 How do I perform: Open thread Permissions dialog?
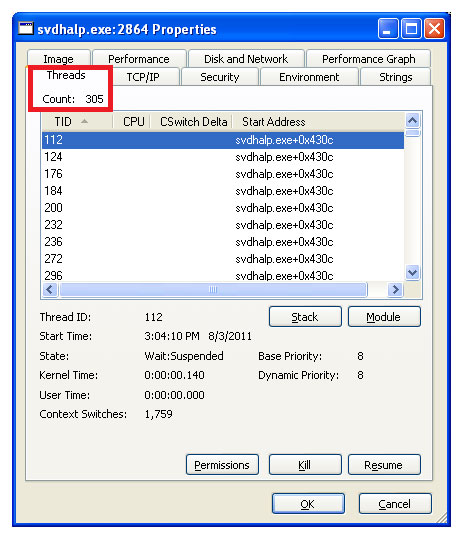pyautogui.click(x=222, y=465)
